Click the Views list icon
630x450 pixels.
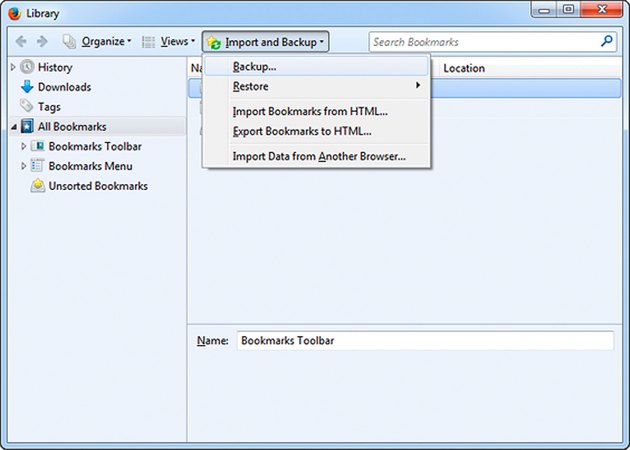pyautogui.click(x=148, y=42)
